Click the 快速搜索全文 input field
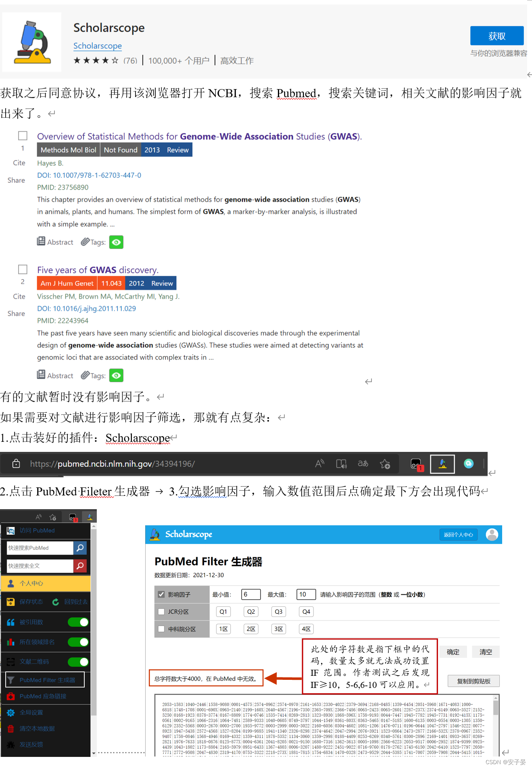 (40, 566)
